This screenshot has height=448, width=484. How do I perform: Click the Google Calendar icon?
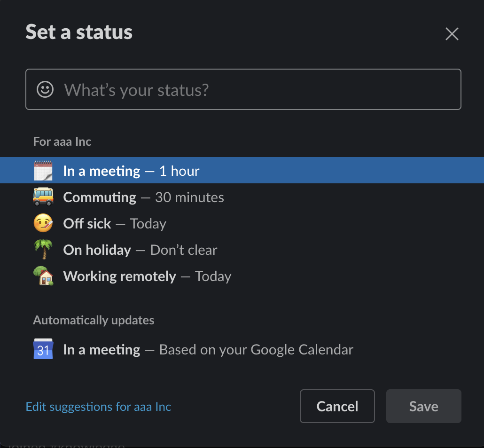pos(43,349)
